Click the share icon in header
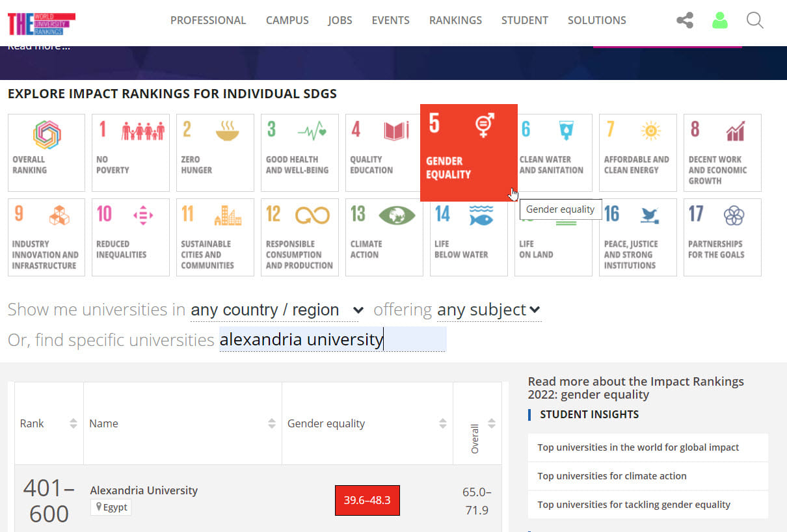This screenshot has height=532, width=787. pos(684,20)
